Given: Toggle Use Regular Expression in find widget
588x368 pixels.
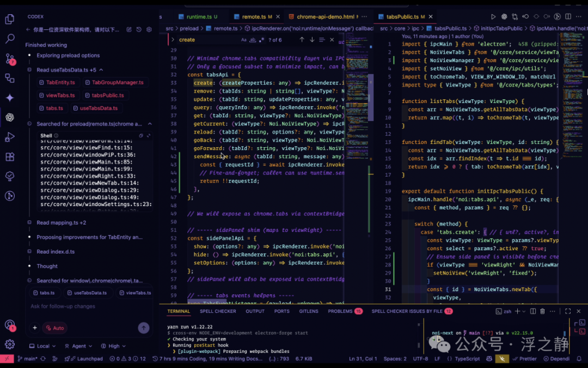Looking at the screenshot, I should click(262, 40).
